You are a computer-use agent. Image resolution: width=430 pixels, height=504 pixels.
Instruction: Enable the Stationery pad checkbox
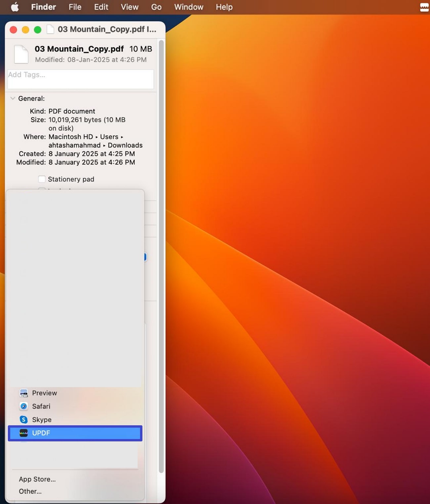pyautogui.click(x=42, y=179)
